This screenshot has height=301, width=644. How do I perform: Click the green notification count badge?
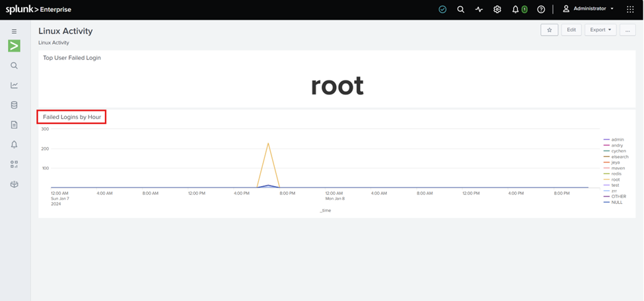pyautogui.click(x=524, y=9)
